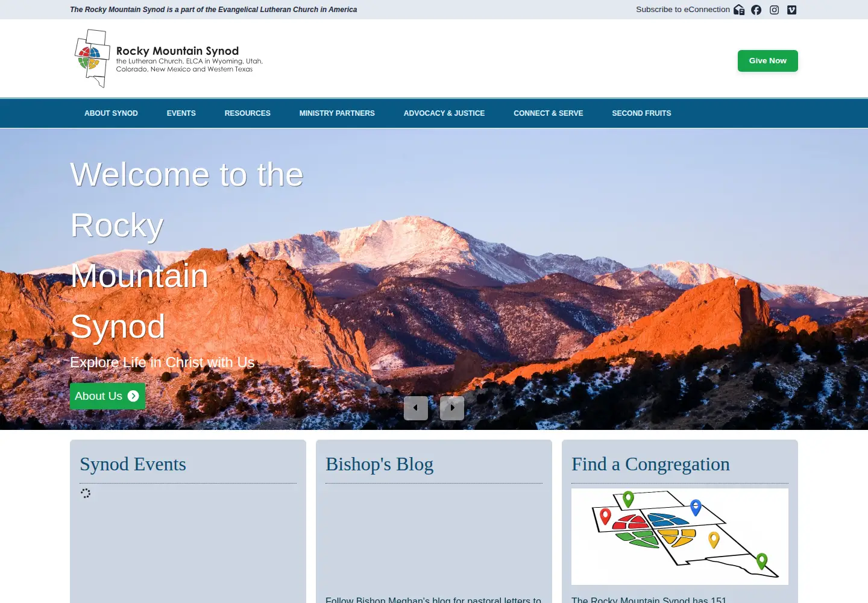Viewport: 868px width, 603px height.
Task: Open the Connect & Serve menu
Action: [549, 113]
